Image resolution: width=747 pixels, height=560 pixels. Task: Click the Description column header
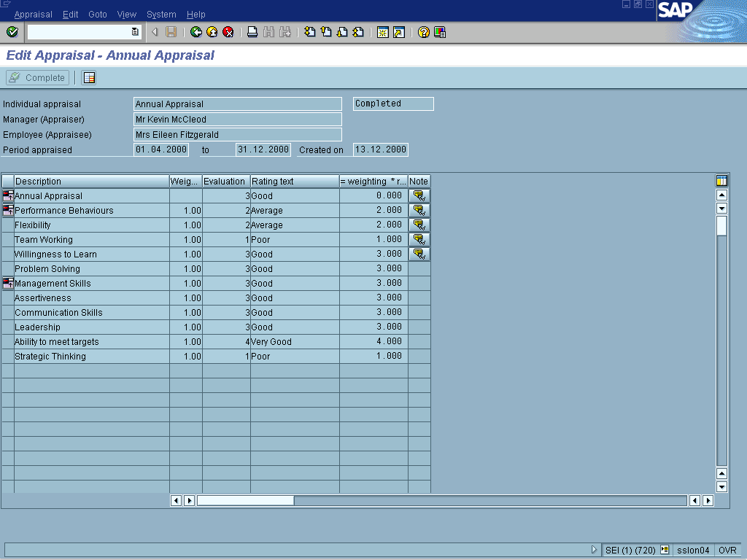[x=91, y=182]
